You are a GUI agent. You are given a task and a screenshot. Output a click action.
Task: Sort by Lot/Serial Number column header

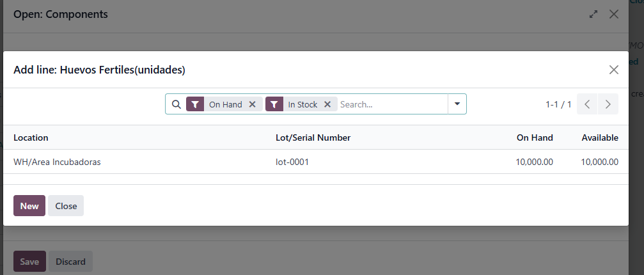313,138
